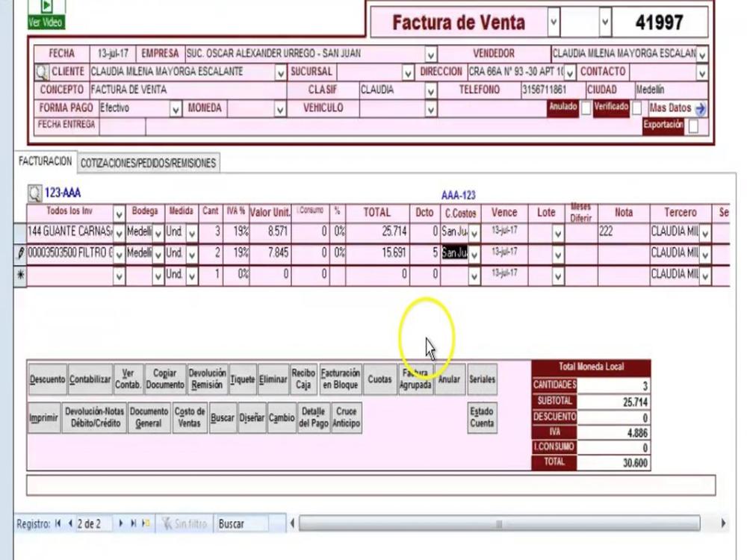
Task: Expand the CLIENTE dropdown
Action: coord(281,72)
